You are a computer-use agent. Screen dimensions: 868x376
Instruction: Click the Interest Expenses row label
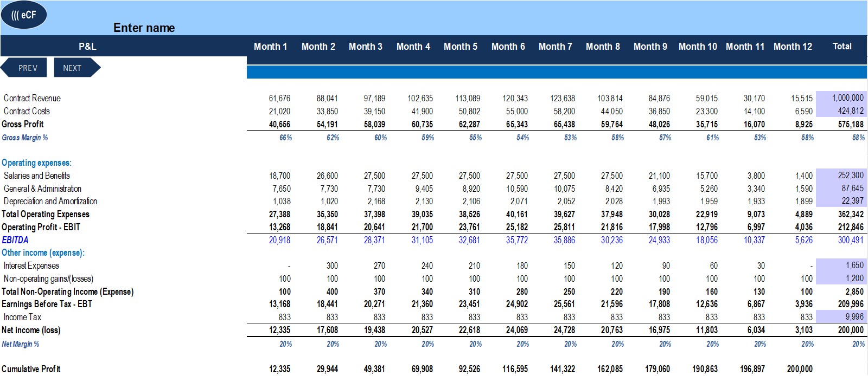tap(31, 265)
